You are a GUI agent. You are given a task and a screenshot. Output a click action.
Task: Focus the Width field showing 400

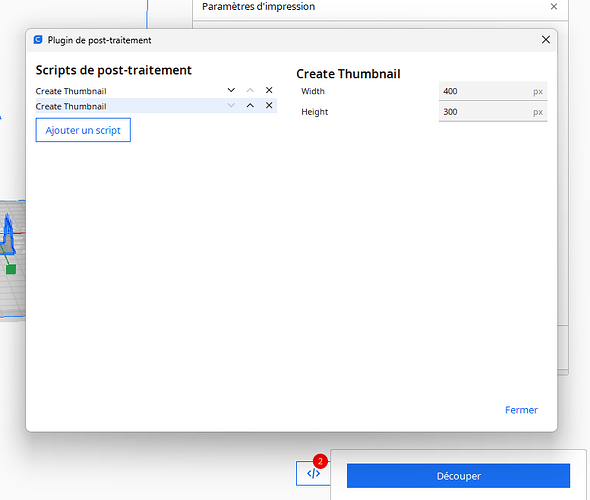click(493, 91)
